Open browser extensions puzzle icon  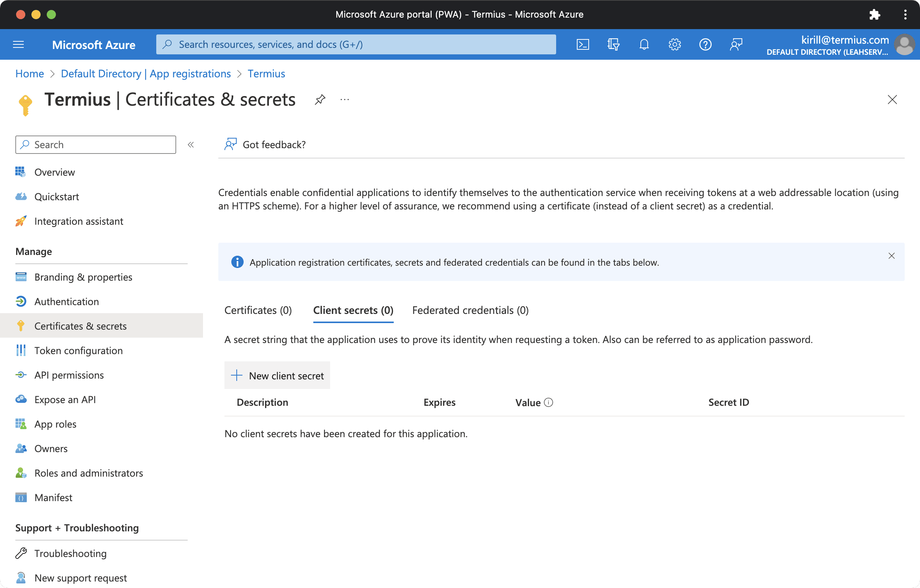[x=874, y=15]
